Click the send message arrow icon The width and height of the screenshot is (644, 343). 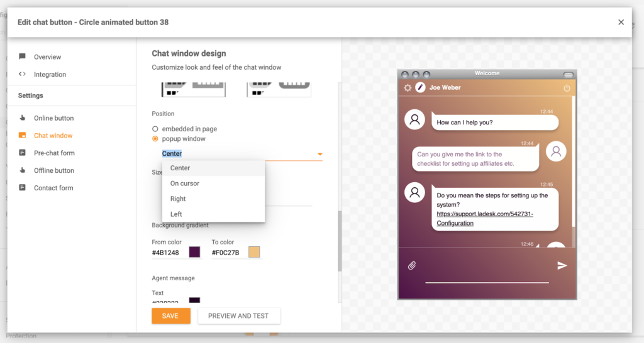point(562,266)
